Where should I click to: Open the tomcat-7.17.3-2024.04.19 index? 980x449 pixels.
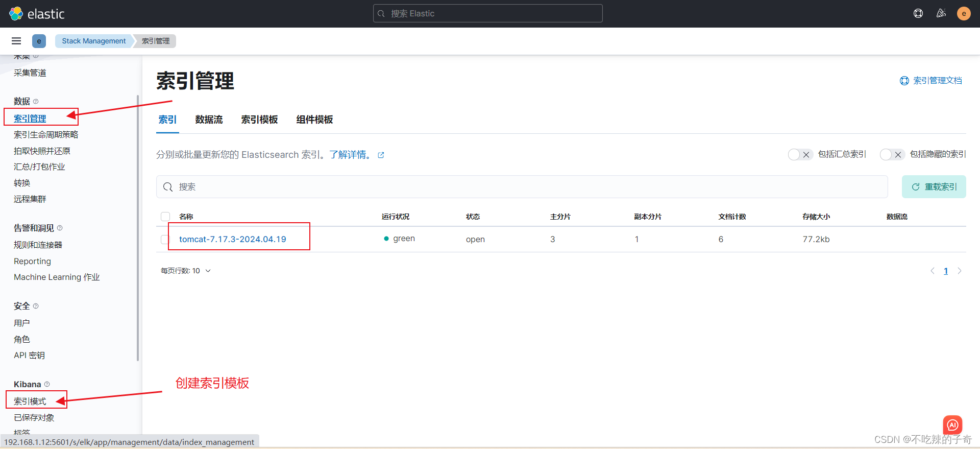click(x=233, y=239)
